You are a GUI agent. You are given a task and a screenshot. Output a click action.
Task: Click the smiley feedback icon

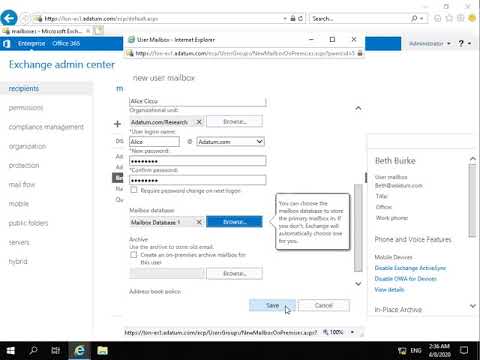[472, 18]
